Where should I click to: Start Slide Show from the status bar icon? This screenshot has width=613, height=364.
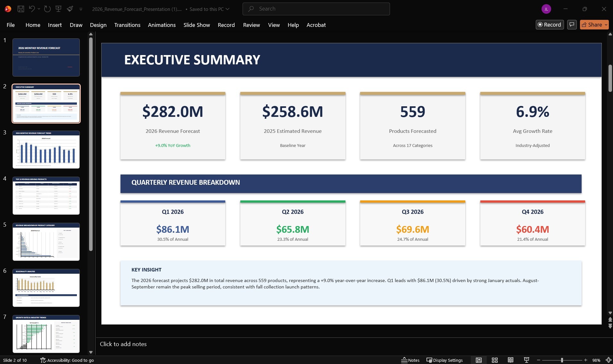[526, 360]
